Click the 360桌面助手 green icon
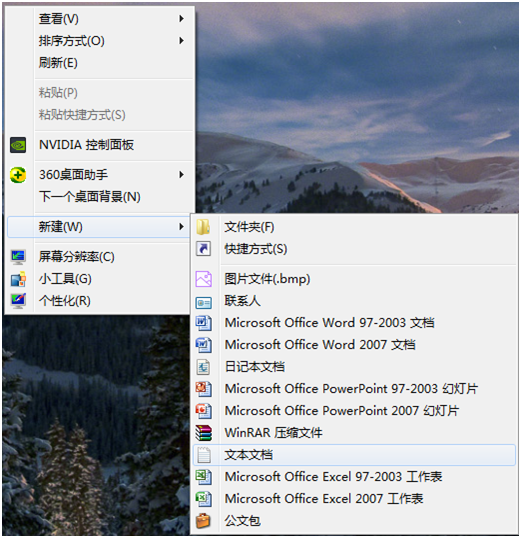The width and height of the screenshot is (521, 538). (18, 175)
